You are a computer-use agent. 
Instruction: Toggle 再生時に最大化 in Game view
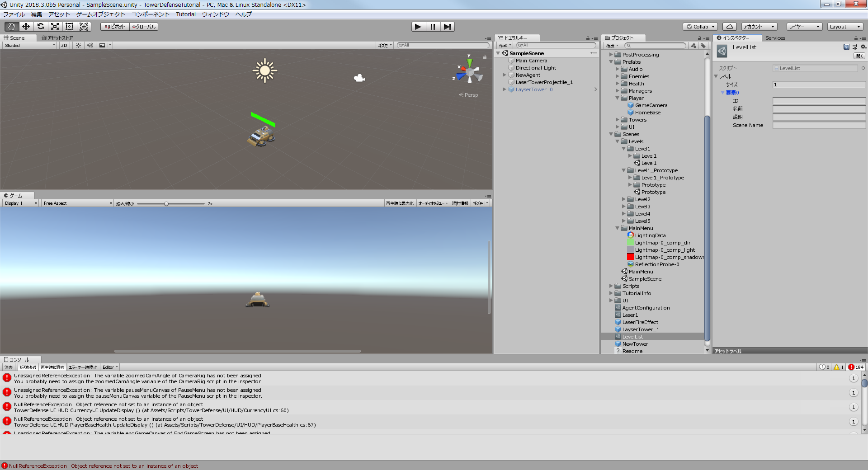(400, 203)
